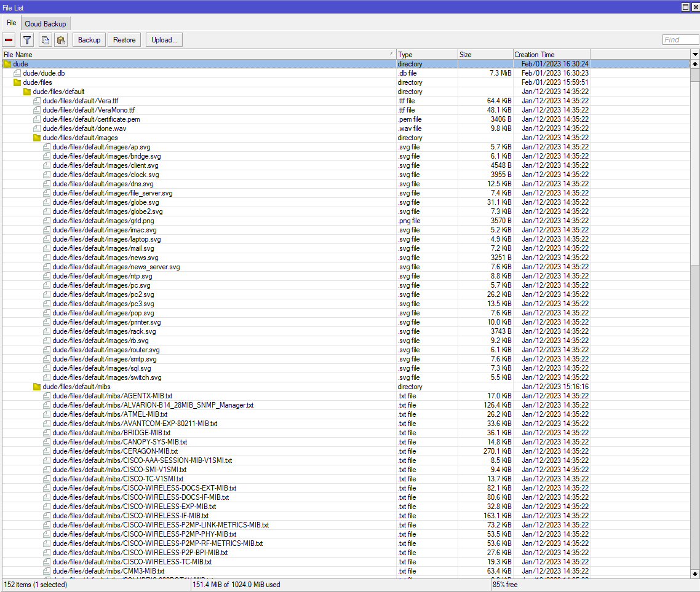Click the certificate.pem file icon
This screenshot has width=700, height=592.
(37, 119)
